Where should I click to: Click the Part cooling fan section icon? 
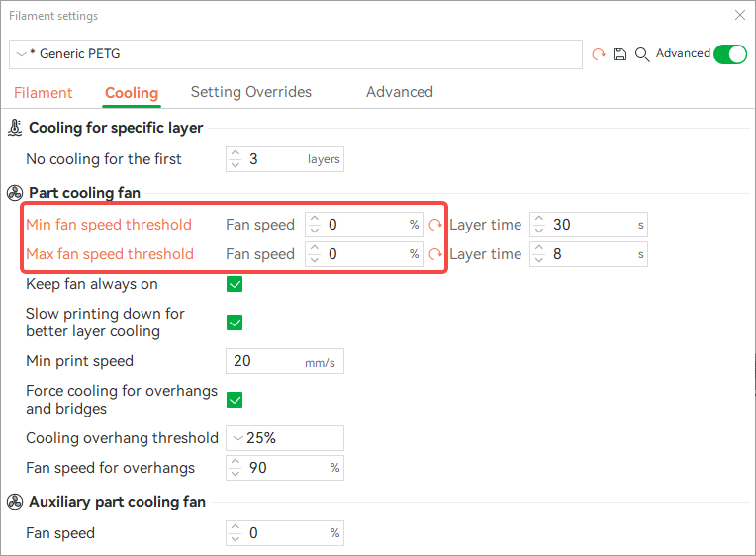click(x=15, y=193)
